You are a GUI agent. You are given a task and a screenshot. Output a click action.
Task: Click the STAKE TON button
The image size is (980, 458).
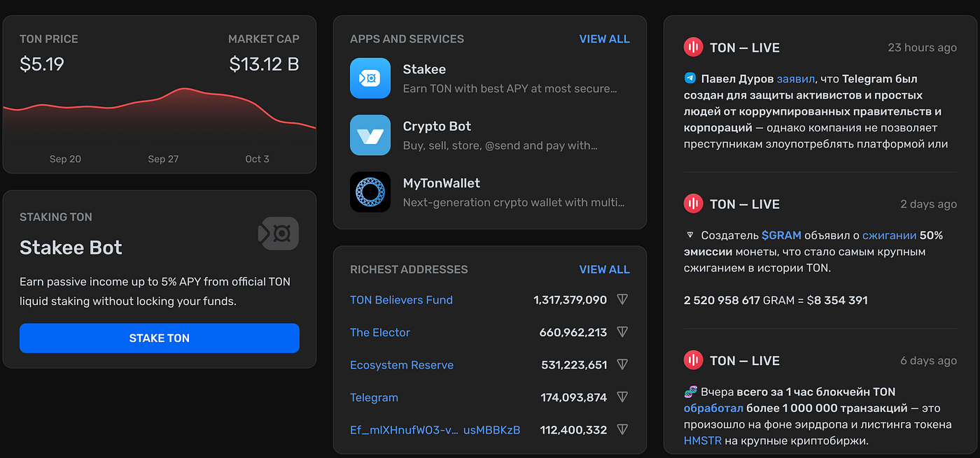click(160, 338)
